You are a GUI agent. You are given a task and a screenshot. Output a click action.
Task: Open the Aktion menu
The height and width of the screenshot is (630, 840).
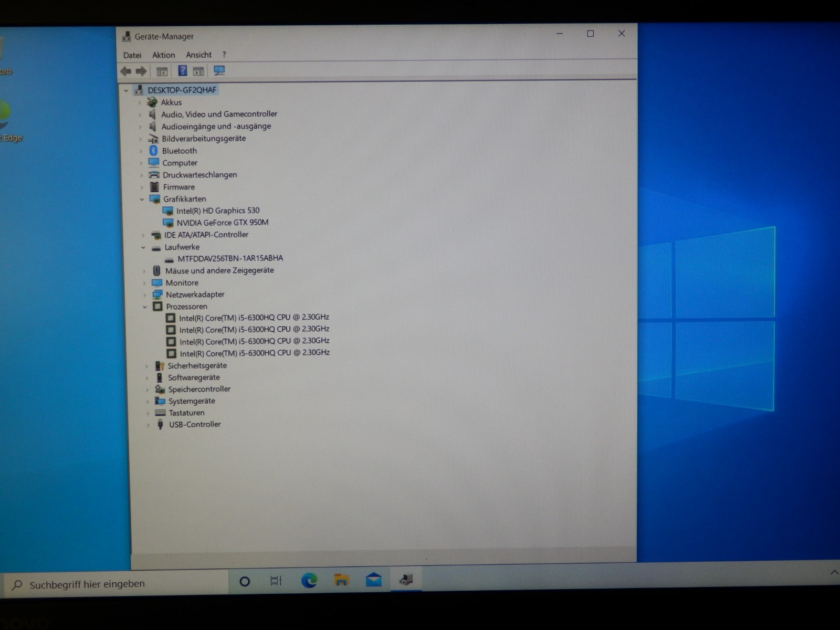(164, 55)
